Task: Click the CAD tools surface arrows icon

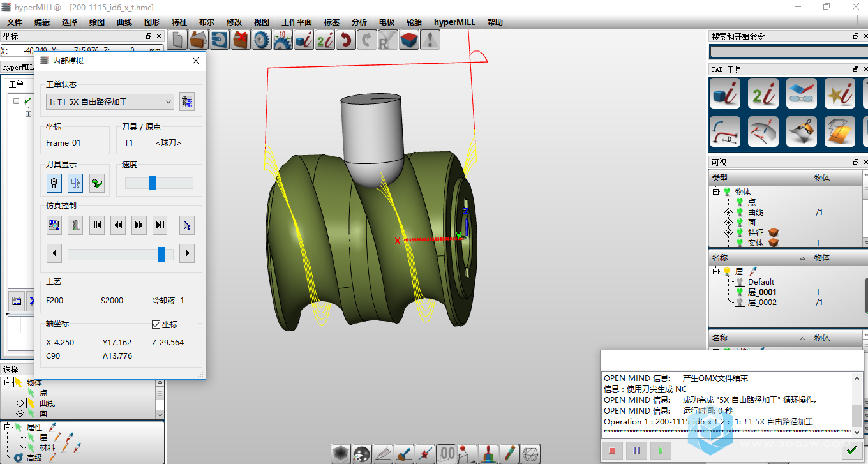Action: tap(763, 131)
